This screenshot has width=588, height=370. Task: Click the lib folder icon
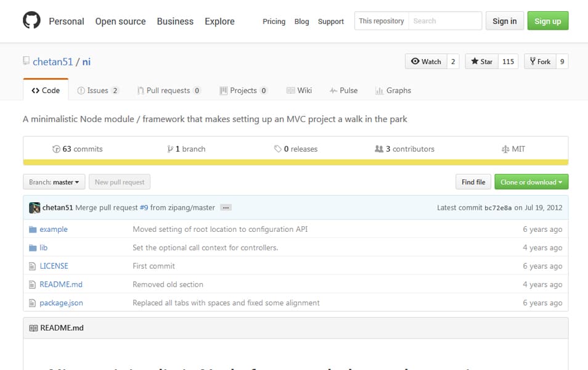[33, 248]
